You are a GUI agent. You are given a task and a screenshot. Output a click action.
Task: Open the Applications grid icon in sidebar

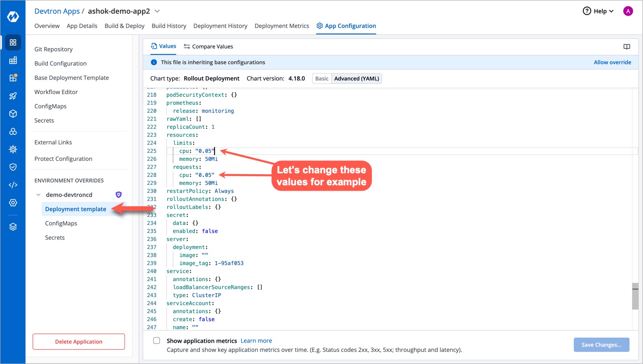coord(13,42)
